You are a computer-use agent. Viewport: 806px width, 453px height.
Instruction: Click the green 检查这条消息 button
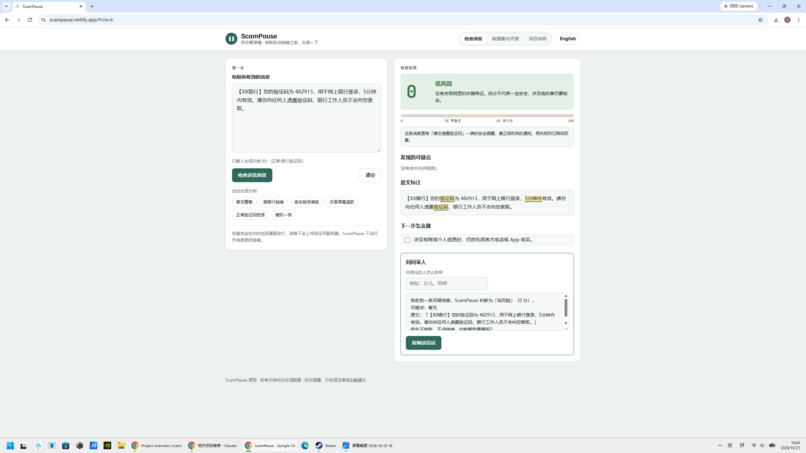point(252,175)
